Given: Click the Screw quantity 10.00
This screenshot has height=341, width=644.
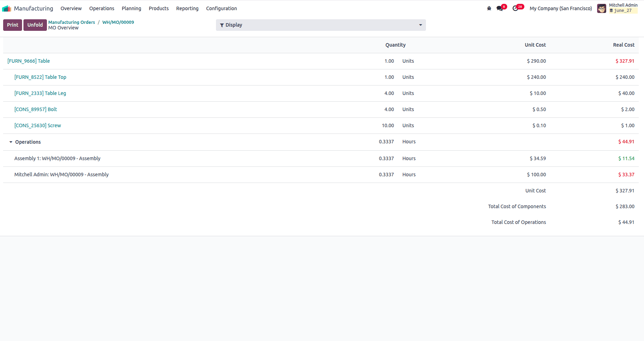Looking at the screenshot, I should (388, 125).
